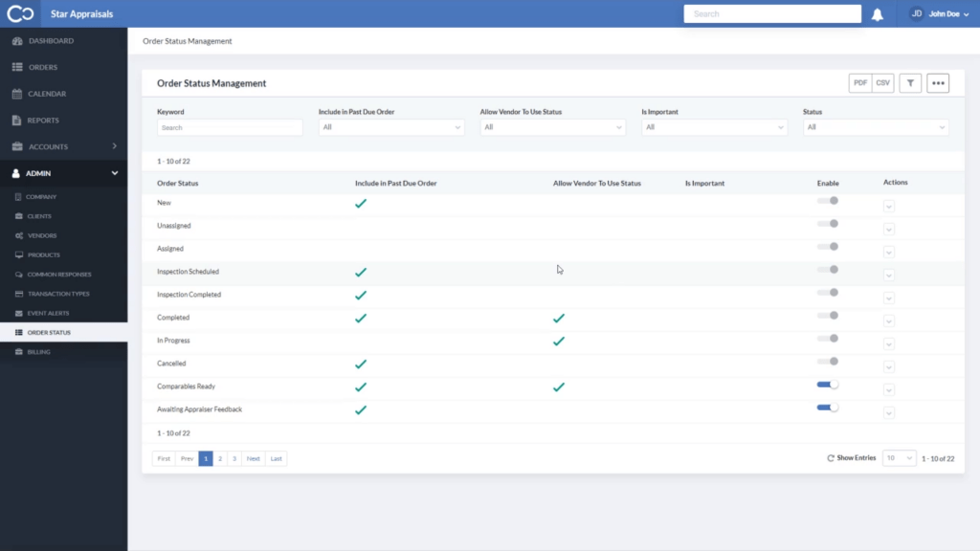Click the filter funnel icon
The image size is (980, 551).
point(911,83)
